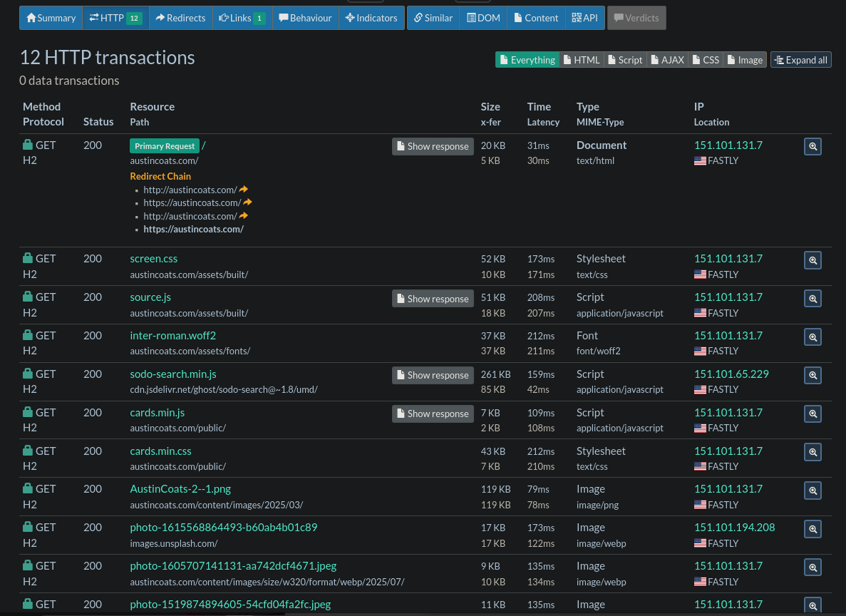Click the magnifier icon on the inter-roman.woff2 row
This screenshot has height=616, width=846.
pyautogui.click(x=813, y=337)
